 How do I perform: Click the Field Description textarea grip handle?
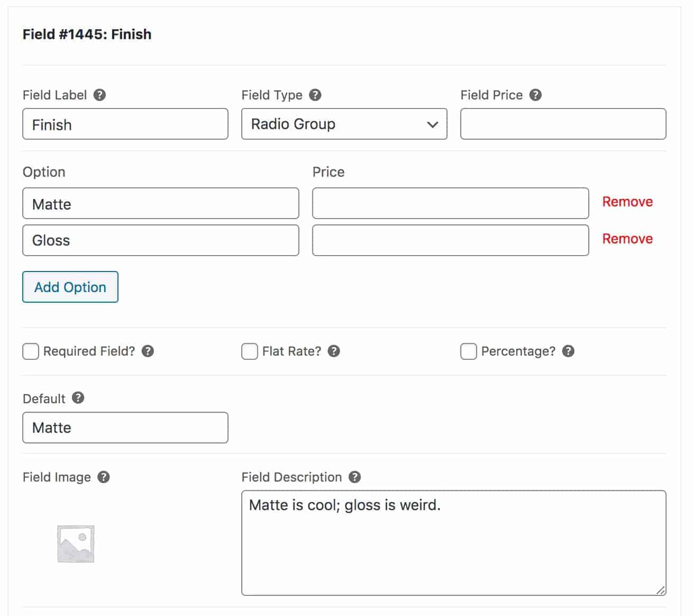661,590
